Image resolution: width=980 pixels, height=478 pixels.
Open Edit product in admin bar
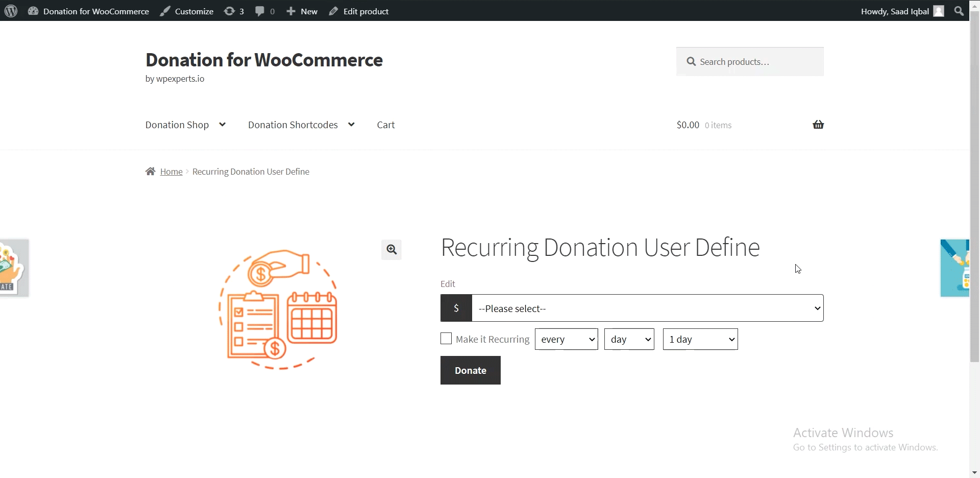click(x=359, y=11)
